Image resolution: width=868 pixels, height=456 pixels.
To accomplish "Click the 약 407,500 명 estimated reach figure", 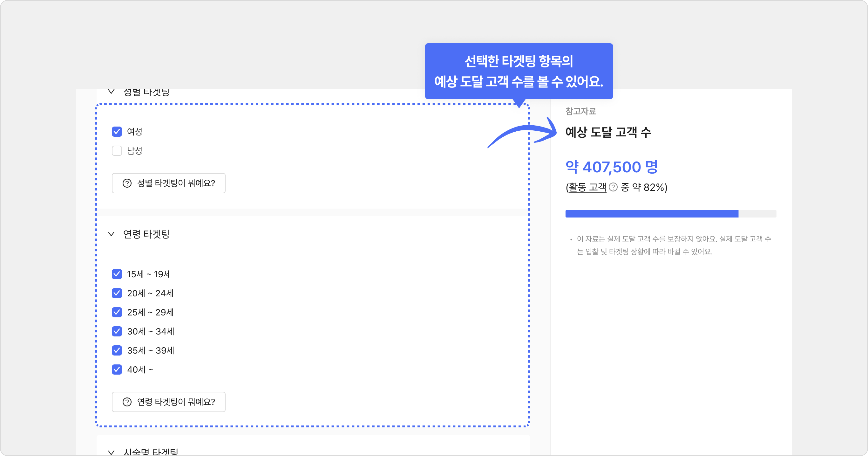I will tap(611, 167).
